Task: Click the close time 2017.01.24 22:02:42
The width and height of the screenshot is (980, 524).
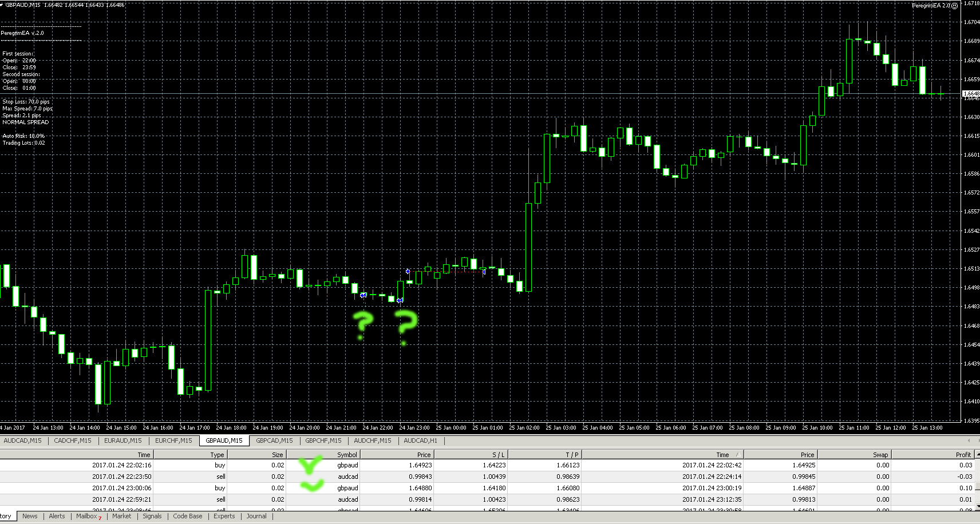Action: 712,465
